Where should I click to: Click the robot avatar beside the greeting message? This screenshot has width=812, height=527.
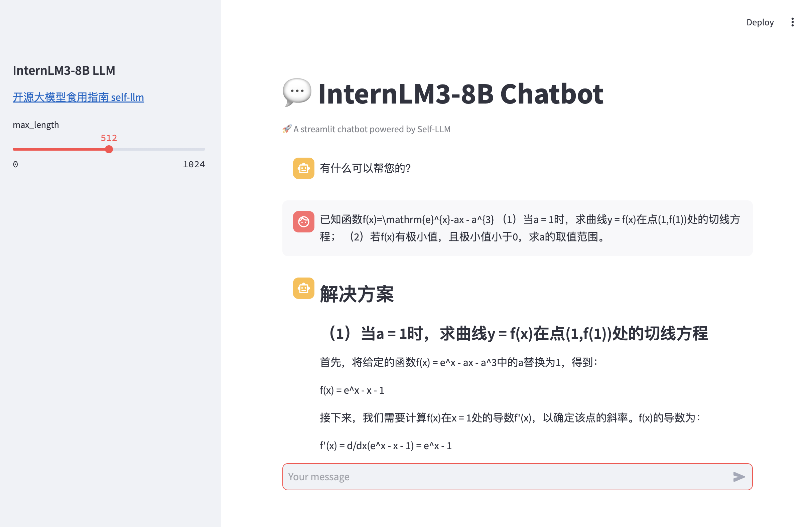[303, 168]
